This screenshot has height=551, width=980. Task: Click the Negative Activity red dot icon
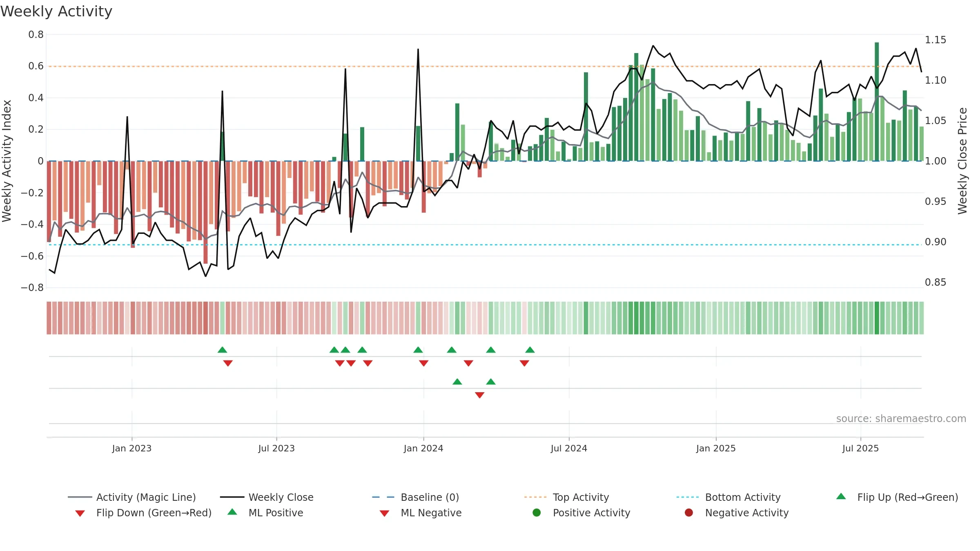[x=689, y=513]
